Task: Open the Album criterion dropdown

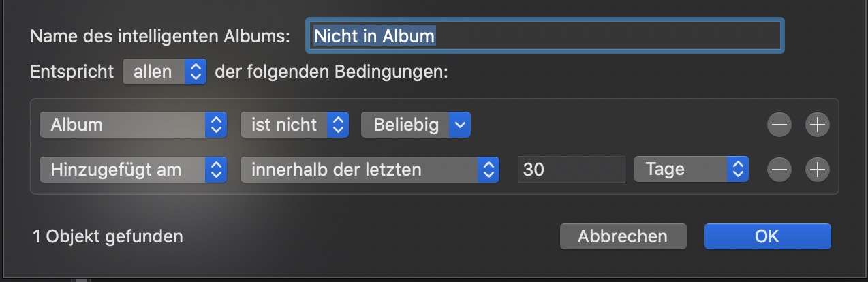Action: click(132, 125)
